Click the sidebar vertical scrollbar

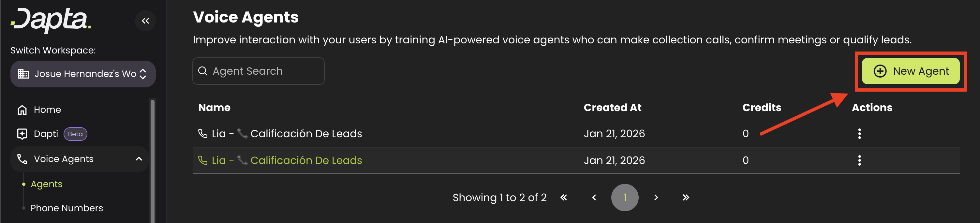tap(153, 160)
